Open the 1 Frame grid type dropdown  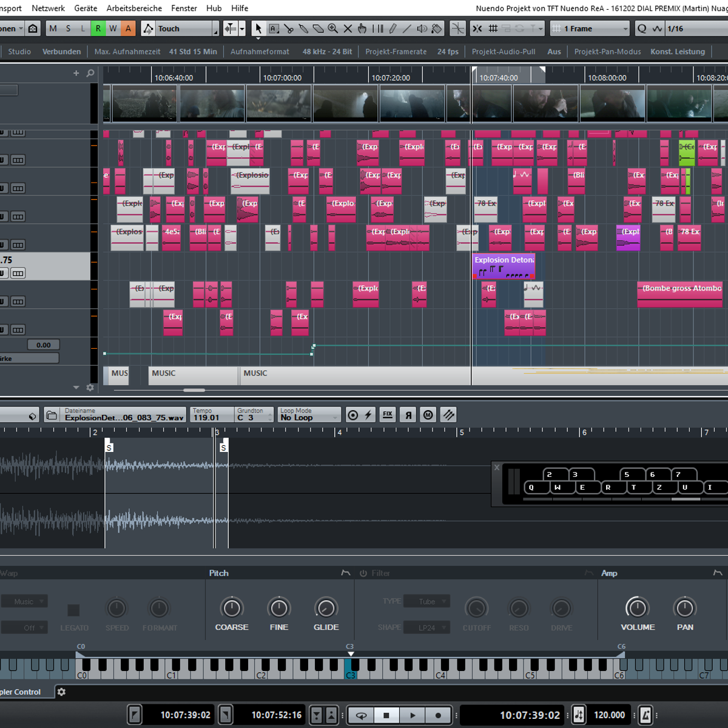[x=590, y=29]
